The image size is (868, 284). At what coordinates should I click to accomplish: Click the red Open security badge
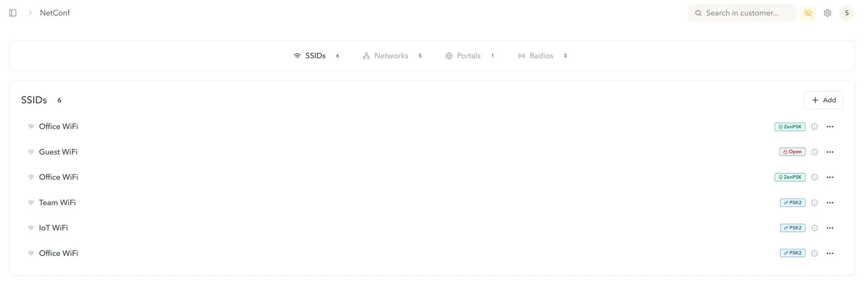click(792, 152)
